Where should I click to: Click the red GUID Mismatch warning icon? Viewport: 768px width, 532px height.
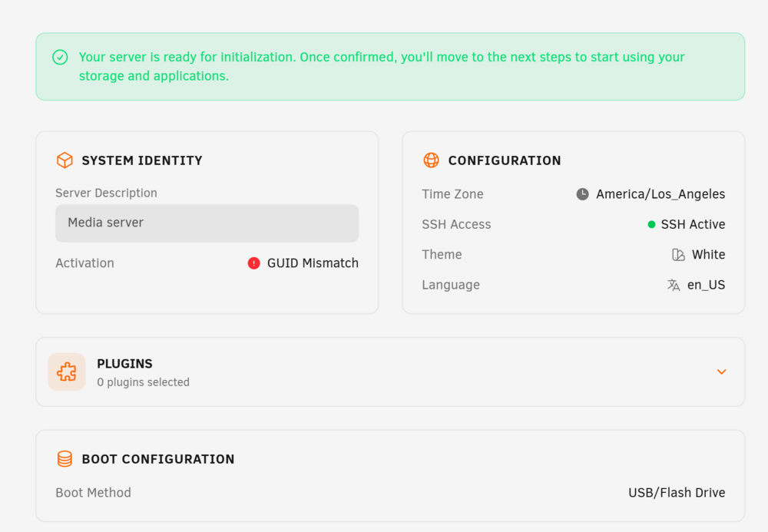[253, 263]
